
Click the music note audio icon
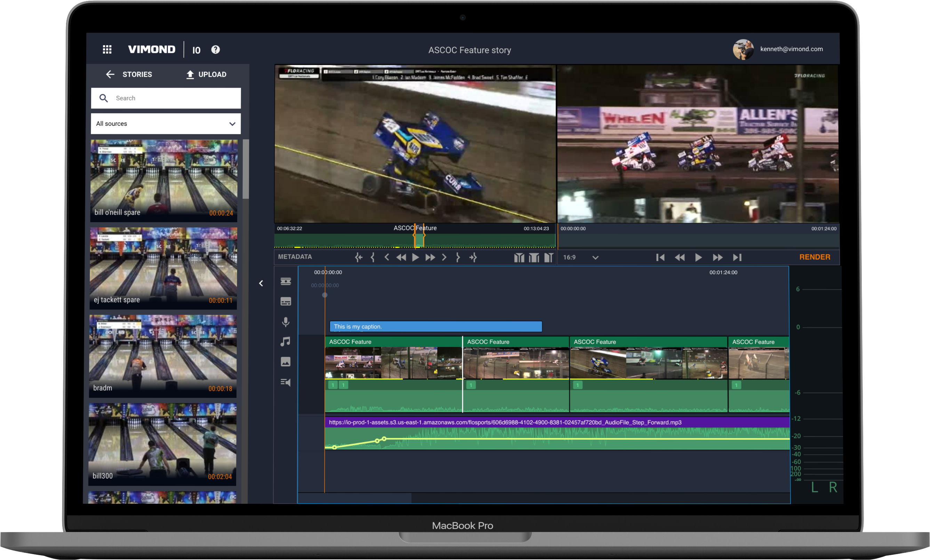[286, 342]
